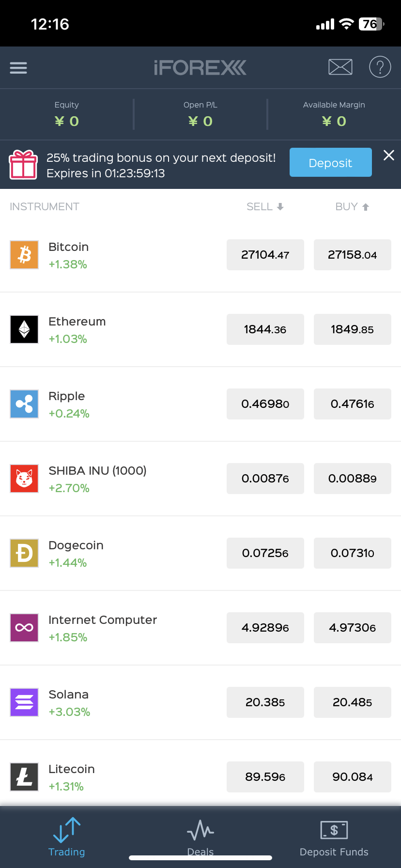Tap the help question mark icon
The width and height of the screenshot is (401, 868).
[380, 67]
